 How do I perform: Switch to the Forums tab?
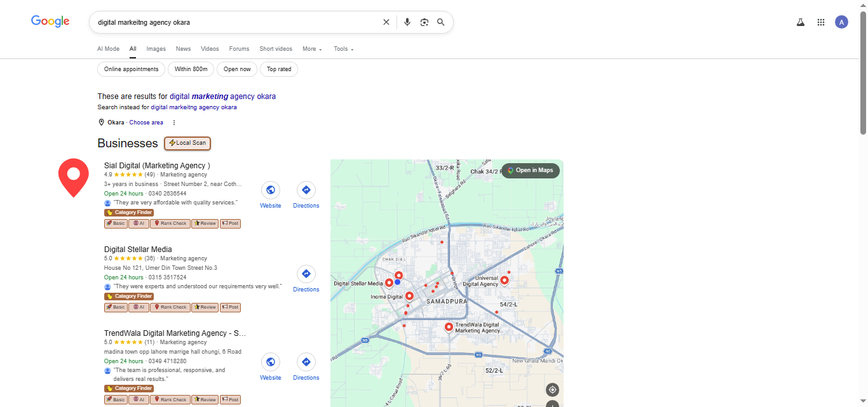click(239, 49)
